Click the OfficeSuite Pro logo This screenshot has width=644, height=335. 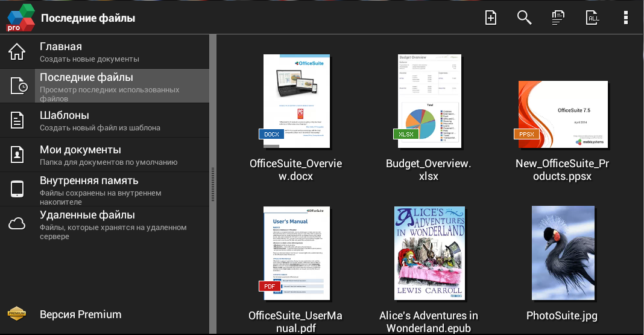pyautogui.click(x=20, y=18)
